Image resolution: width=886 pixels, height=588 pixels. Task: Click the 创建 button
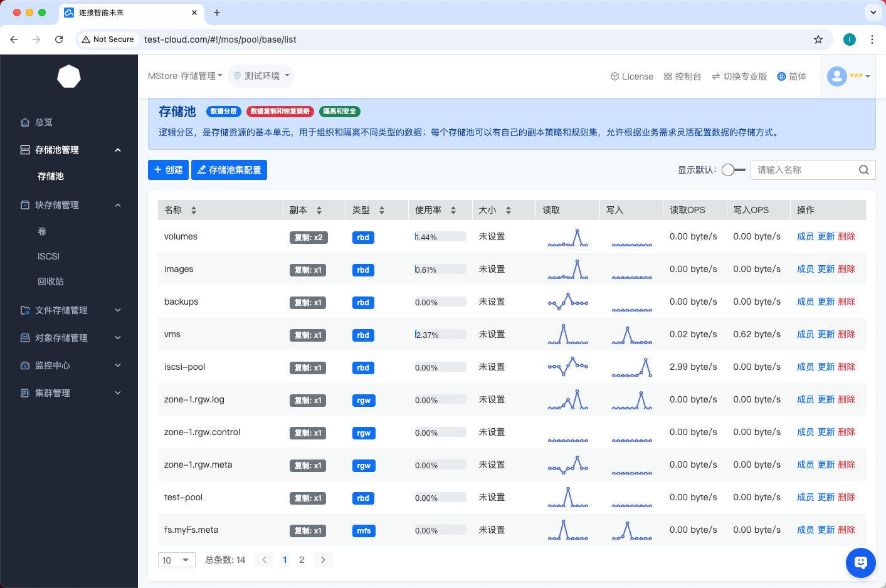click(x=168, y=170)
